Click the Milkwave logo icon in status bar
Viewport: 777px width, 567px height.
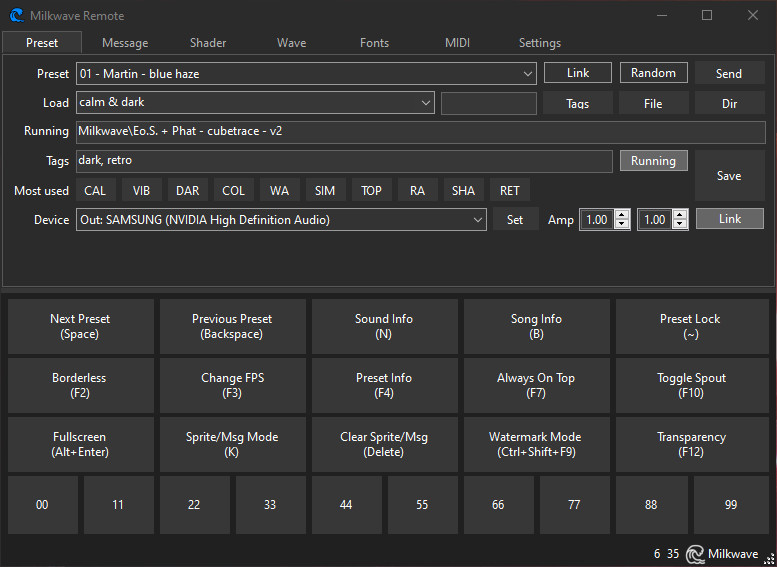[694, 553]
